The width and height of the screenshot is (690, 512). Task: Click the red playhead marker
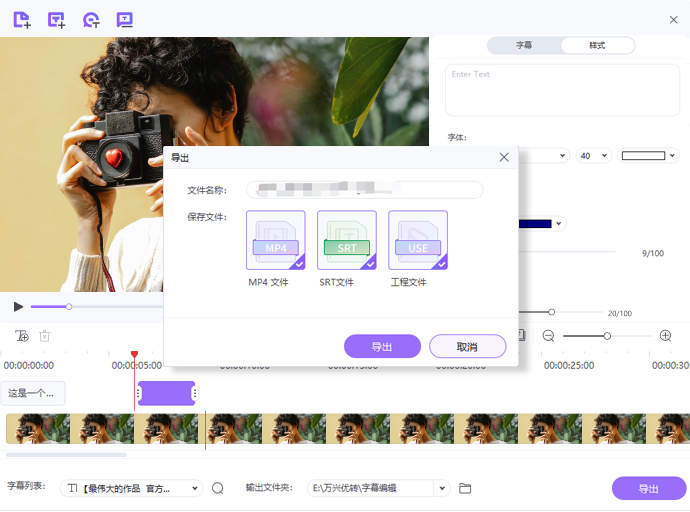coord(135,354)
